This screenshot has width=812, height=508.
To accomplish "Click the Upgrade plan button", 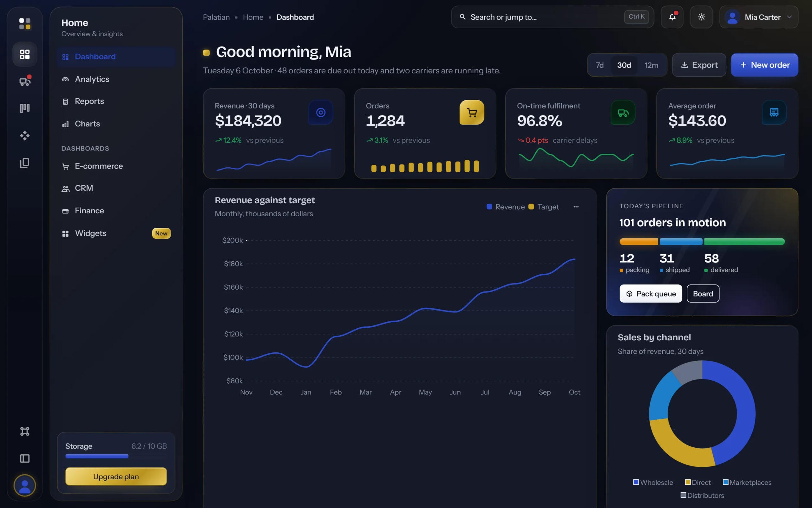I will 116,477.
